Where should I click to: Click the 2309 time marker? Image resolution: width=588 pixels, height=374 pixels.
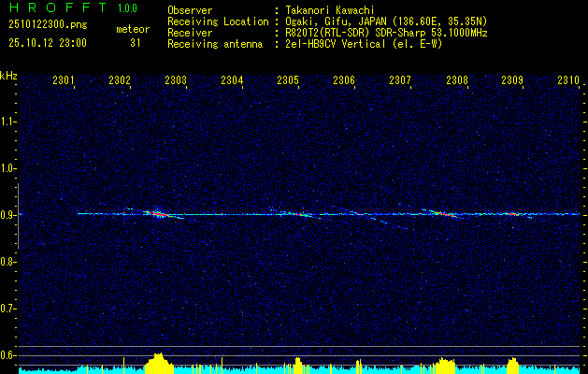[x=512, y=79]
